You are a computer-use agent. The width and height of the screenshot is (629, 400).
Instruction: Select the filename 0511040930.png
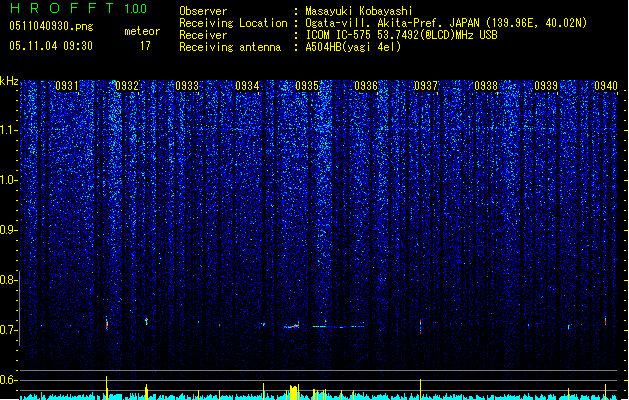[x=51, y=26]
